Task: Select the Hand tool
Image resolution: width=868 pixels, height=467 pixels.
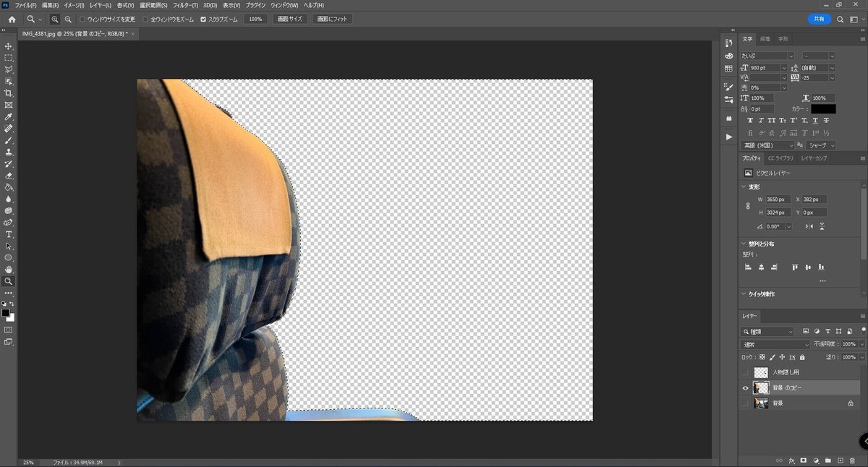Action: (x=9, y=269)
